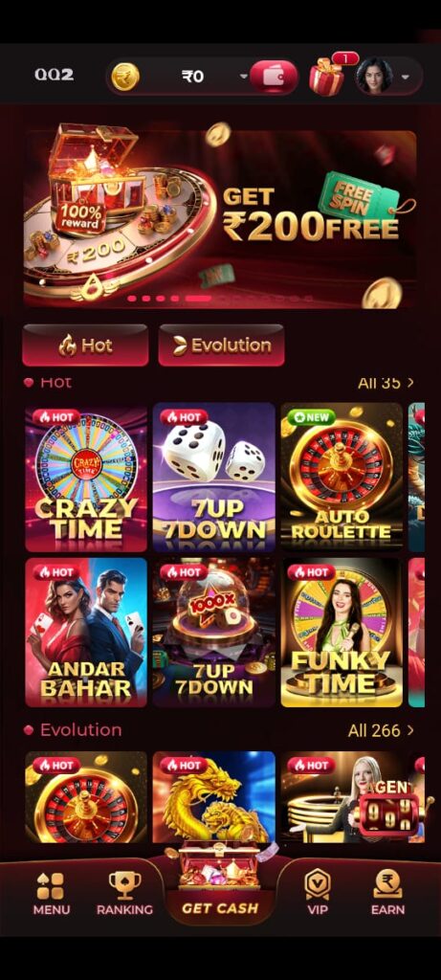Select the Hot category tab

click(85, 345)
